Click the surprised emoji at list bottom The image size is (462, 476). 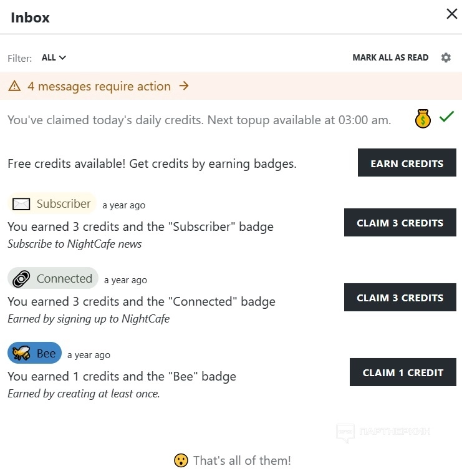click(x=181, y=461)
